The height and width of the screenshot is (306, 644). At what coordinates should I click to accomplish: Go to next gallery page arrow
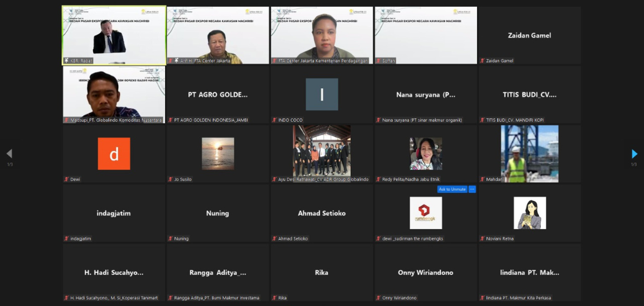coord(634,154)
